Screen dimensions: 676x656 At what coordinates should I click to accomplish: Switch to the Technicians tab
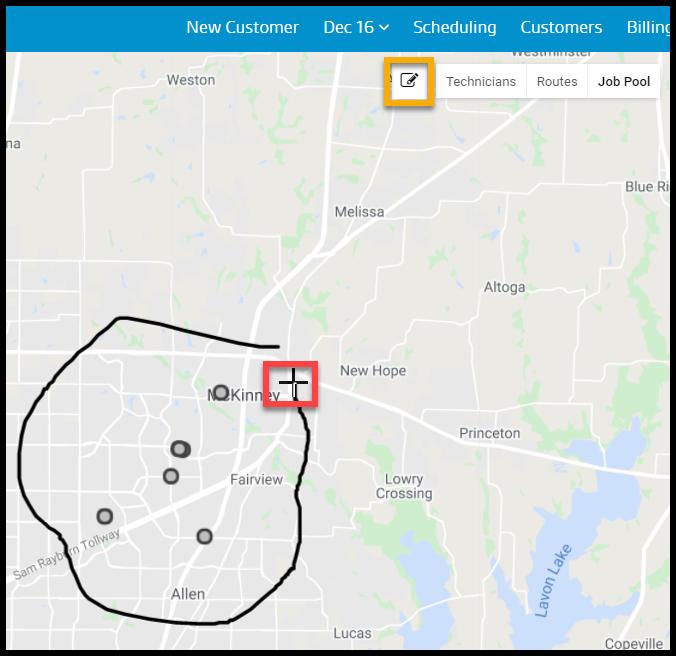click(481, 81)
